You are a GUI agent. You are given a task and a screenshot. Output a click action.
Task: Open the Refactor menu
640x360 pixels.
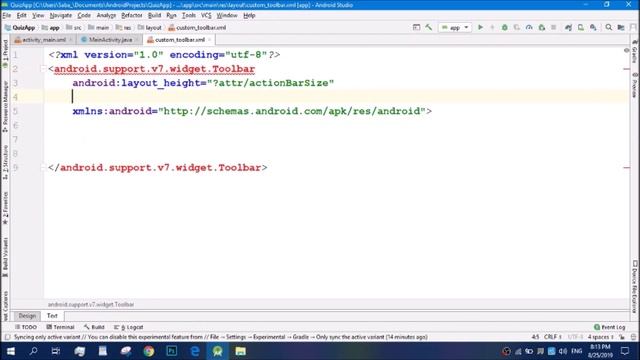coord(131,16)
